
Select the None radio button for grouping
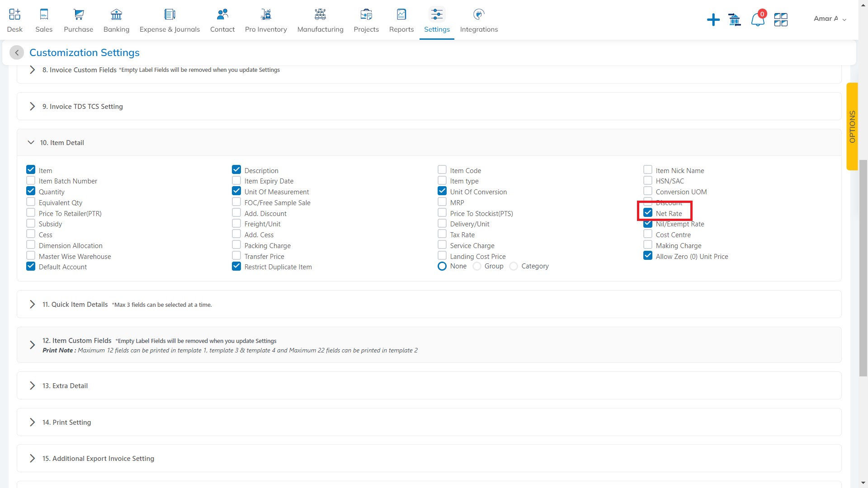click(x=442, y=266)
